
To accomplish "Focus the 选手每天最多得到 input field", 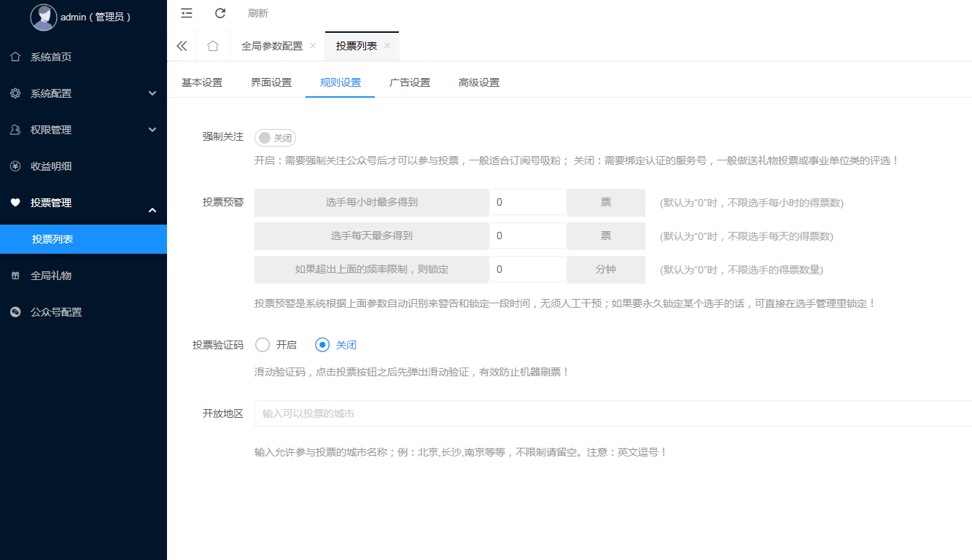I will [528, 236].
